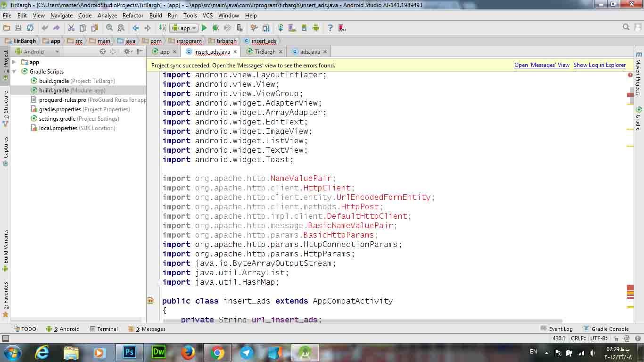Navigate back with the left arrow icon
The image size is (644, 362).
[136, 28]
